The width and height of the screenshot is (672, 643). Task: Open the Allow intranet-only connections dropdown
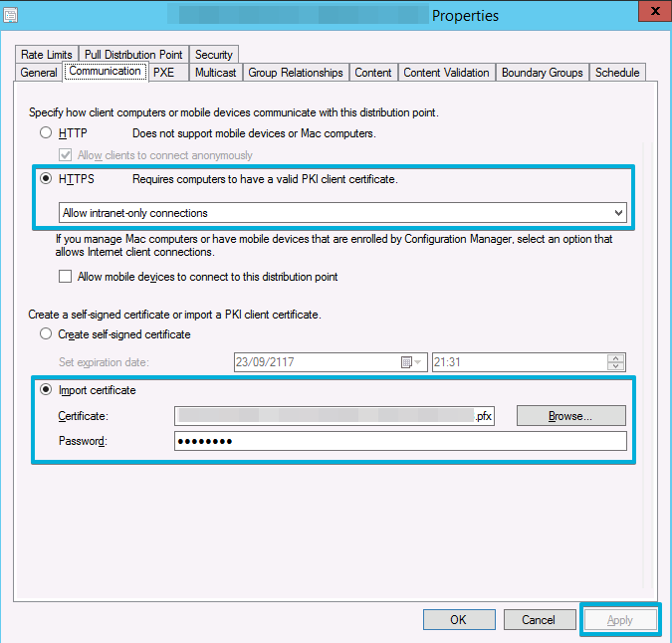342,213
